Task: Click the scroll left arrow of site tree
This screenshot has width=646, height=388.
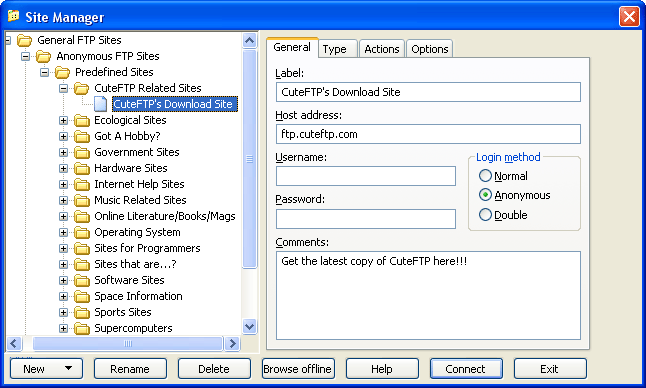Action: pyautogui.click(x=14, y=343)
